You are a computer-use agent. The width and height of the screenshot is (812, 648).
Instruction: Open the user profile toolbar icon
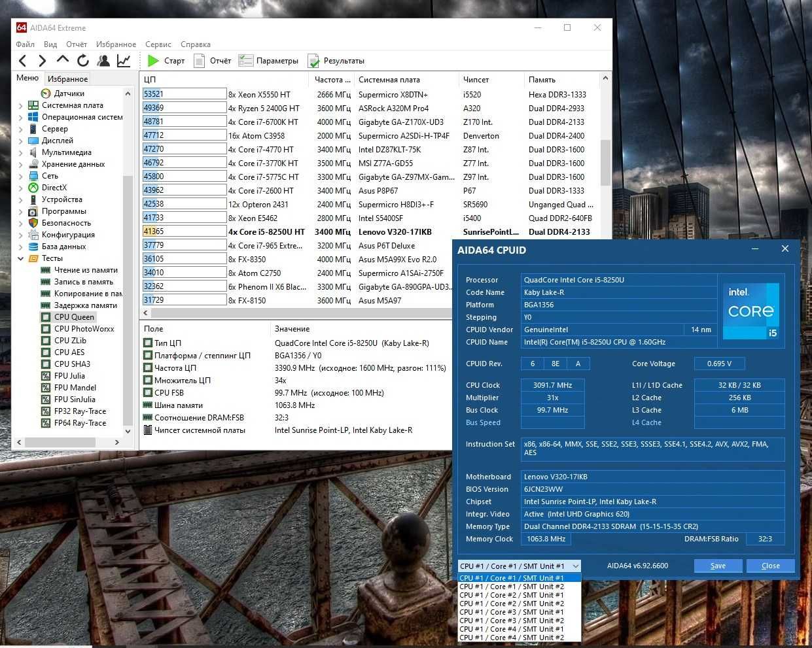(103, 61)
